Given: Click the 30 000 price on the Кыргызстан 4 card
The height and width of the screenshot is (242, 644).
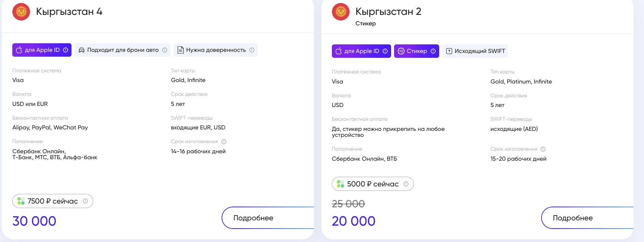Looking at the screenshot, I should click(34, 221).
